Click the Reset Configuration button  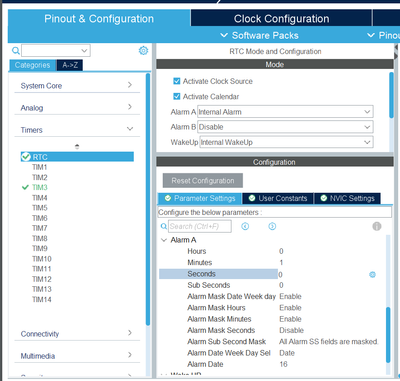pyautogui.click(x=203, y=181)
